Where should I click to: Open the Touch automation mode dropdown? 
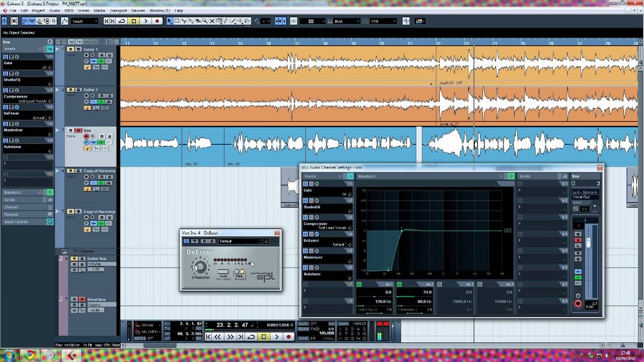[85, 21]
